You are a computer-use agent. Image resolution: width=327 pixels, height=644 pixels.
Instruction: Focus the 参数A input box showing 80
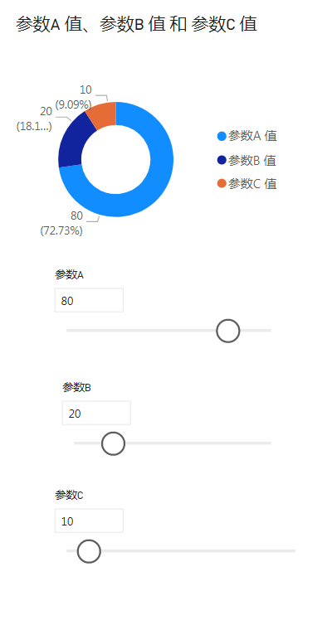pos(89,300)
